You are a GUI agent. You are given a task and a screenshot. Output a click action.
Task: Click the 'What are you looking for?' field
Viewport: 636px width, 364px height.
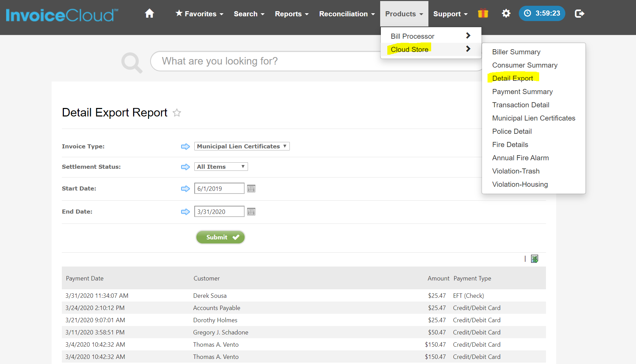[316, 61]
